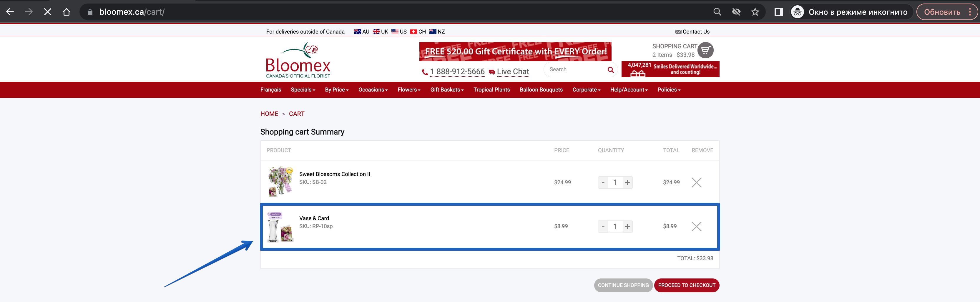Open the crossed-out eye tracking protection icon

[736, 12]
